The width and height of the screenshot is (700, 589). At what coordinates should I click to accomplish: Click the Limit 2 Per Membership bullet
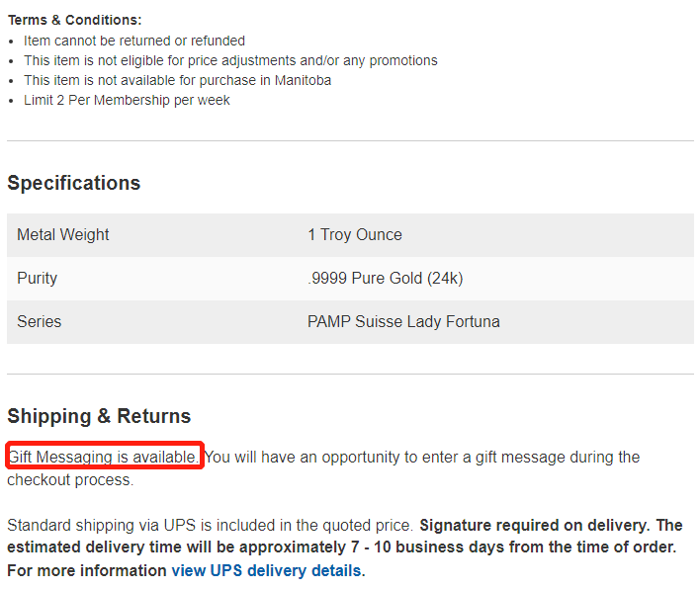coord(127,100)
